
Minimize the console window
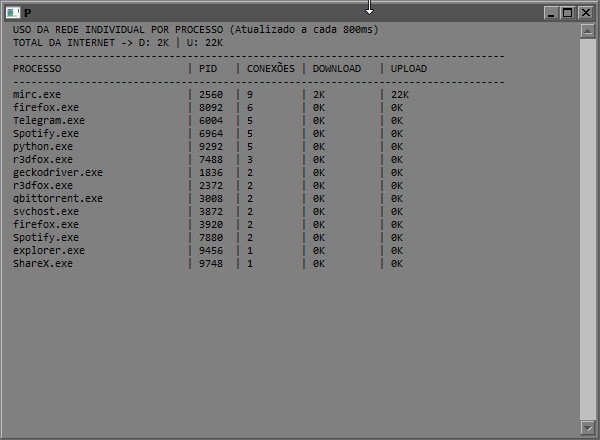[x=551, y=13]
